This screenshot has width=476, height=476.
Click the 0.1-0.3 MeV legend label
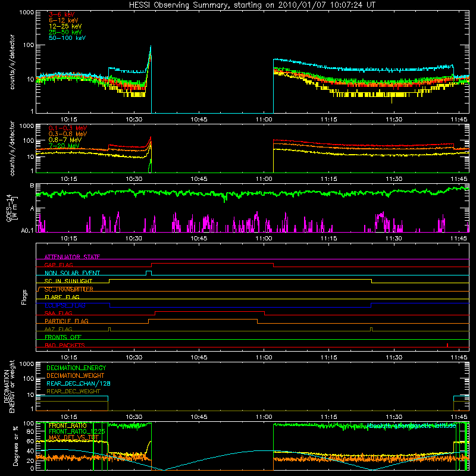pos(68,128)
